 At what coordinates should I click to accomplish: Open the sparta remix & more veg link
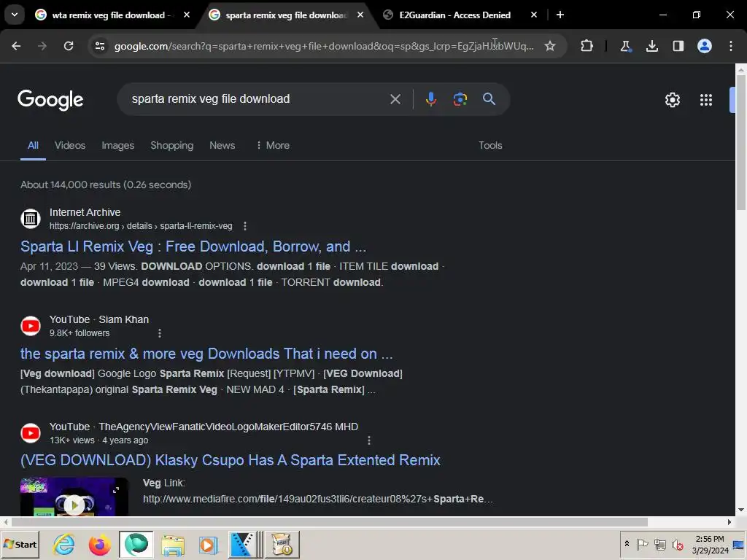(x=206, y=354)
